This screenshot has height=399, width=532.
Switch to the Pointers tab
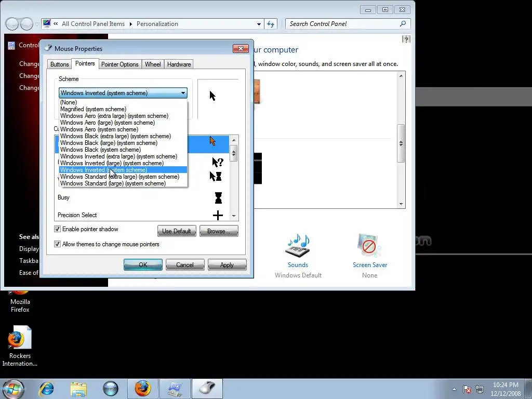(85, 63)
